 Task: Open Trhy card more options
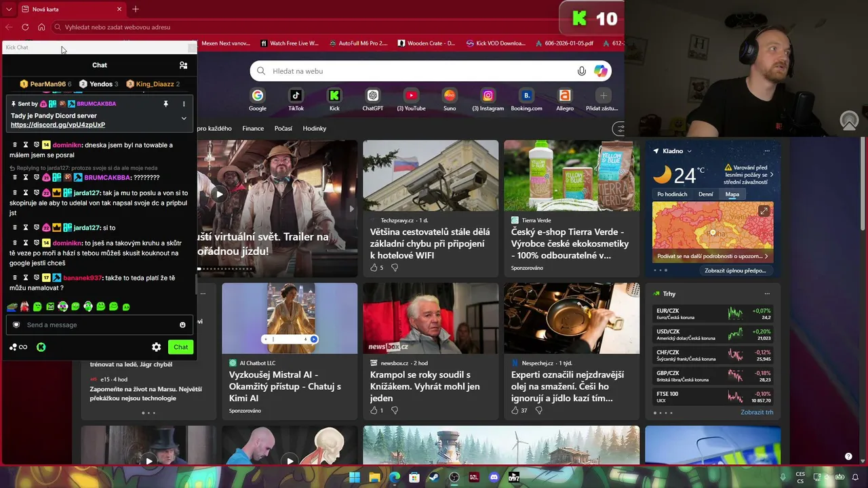tap(767, 293)
